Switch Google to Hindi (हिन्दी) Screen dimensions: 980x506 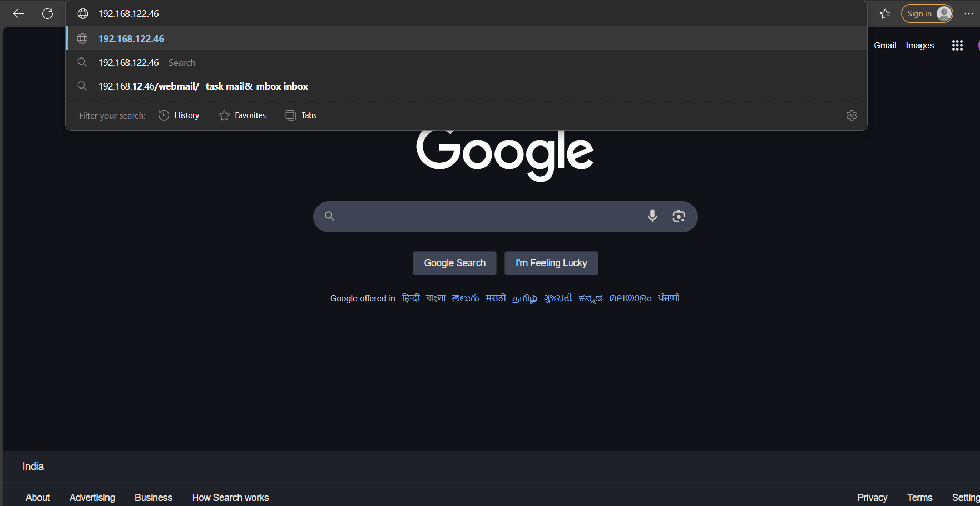coord(411,298)
